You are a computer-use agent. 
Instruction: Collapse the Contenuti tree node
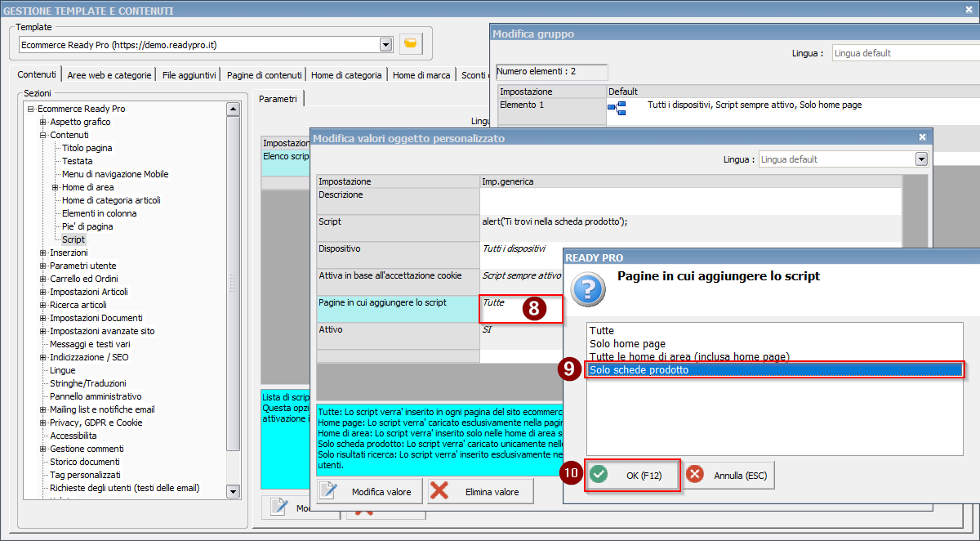pyautogui.click(x=43, y=135)
